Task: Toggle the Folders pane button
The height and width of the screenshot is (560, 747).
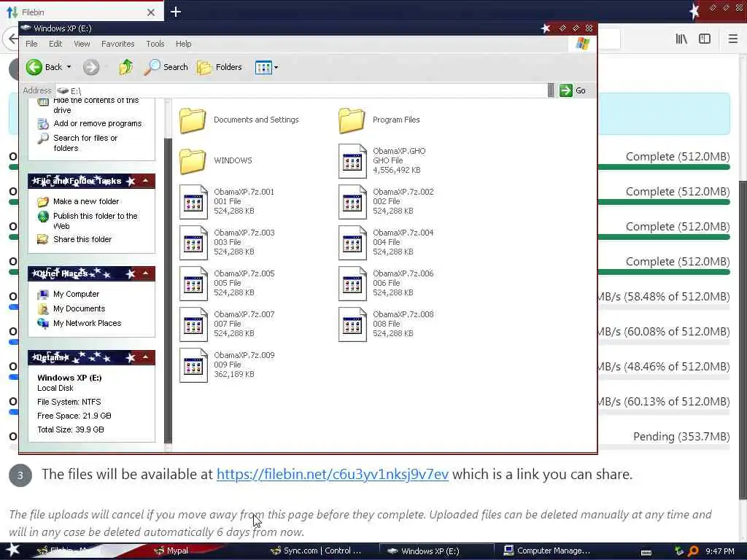Action: (x=220, y=67)
